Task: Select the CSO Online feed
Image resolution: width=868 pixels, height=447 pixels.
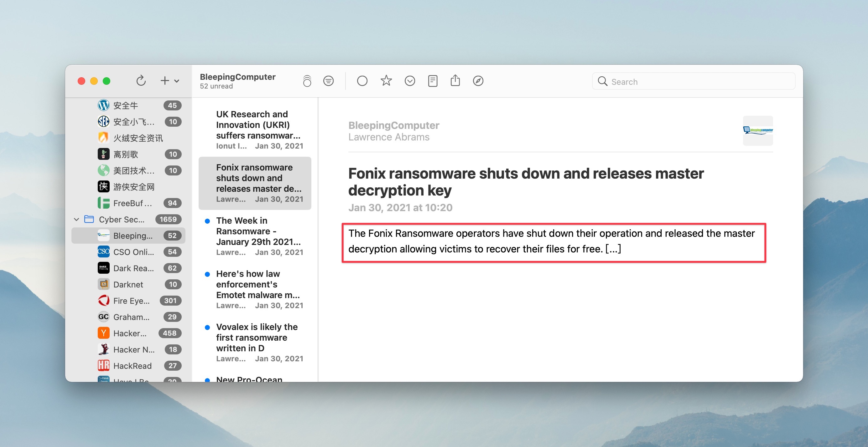Action: point(133,252)
